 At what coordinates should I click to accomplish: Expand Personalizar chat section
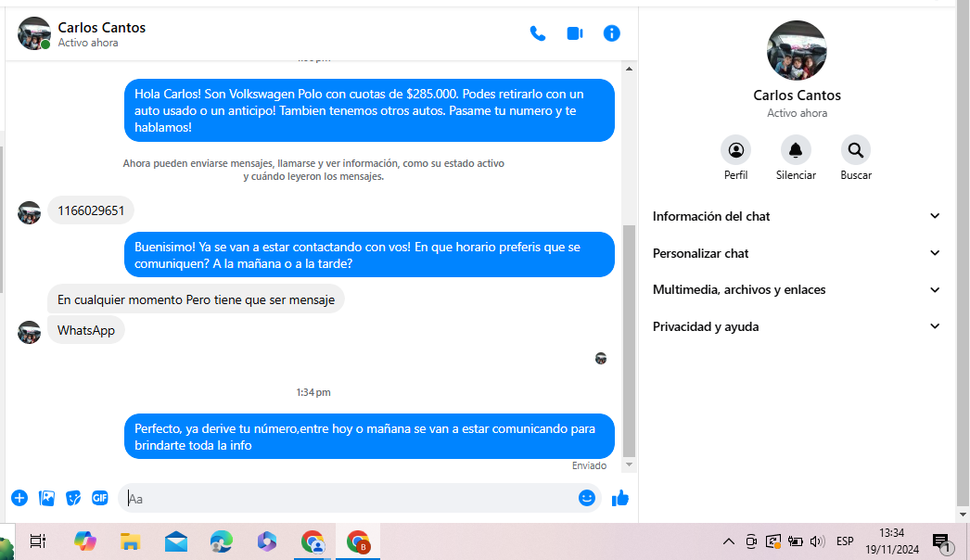click(x=797, y=253)
